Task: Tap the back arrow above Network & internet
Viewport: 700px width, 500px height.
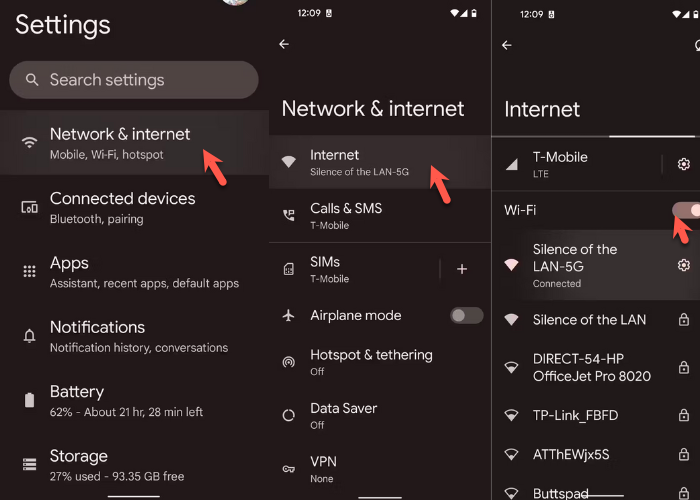Action: tap(284, 45)
